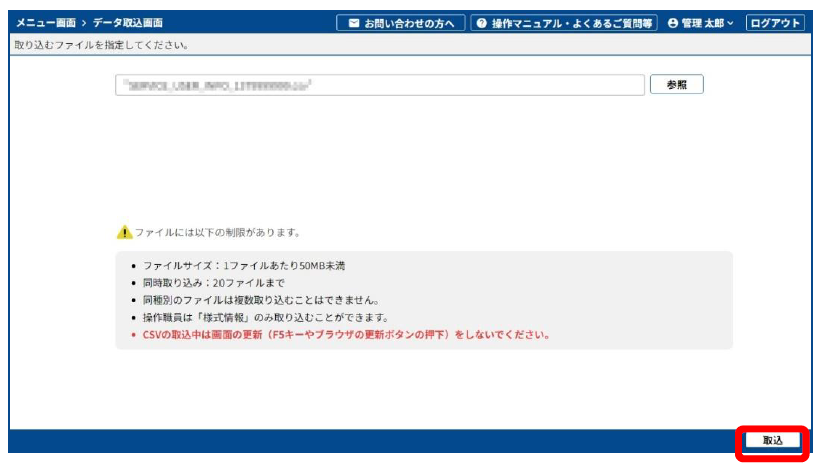This screenshot has width=825, height=466.
Task: Click the red CSV取込中 warning text
Action: point(346,334)
